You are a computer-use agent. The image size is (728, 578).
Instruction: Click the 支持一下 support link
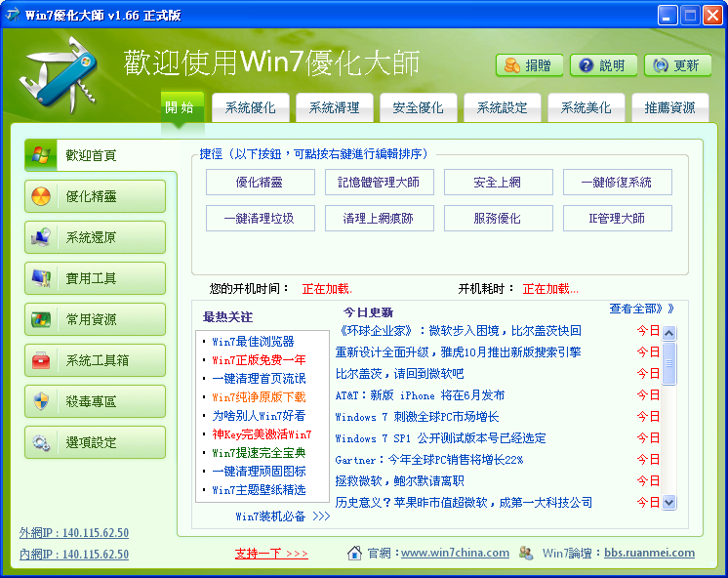[x=271, y=554]
